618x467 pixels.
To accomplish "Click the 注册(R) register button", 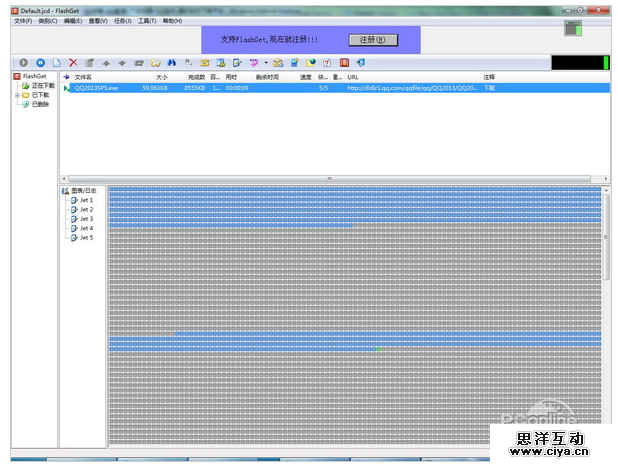I will coord(372,40).
